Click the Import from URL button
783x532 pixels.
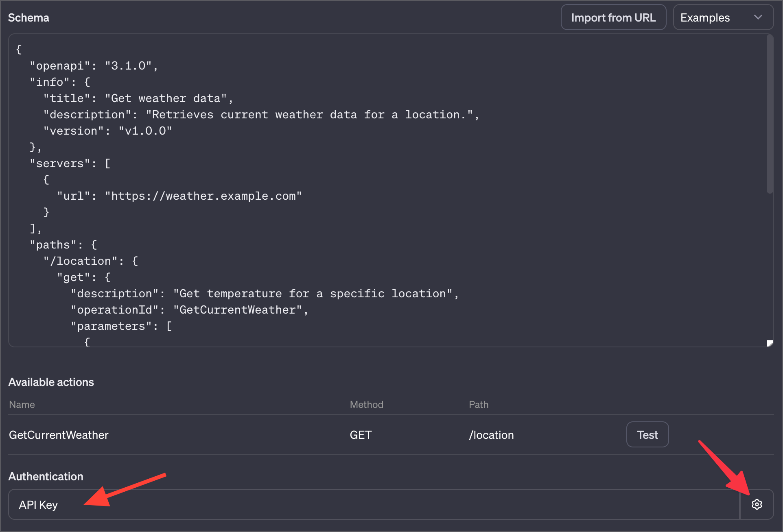[613, 17]
